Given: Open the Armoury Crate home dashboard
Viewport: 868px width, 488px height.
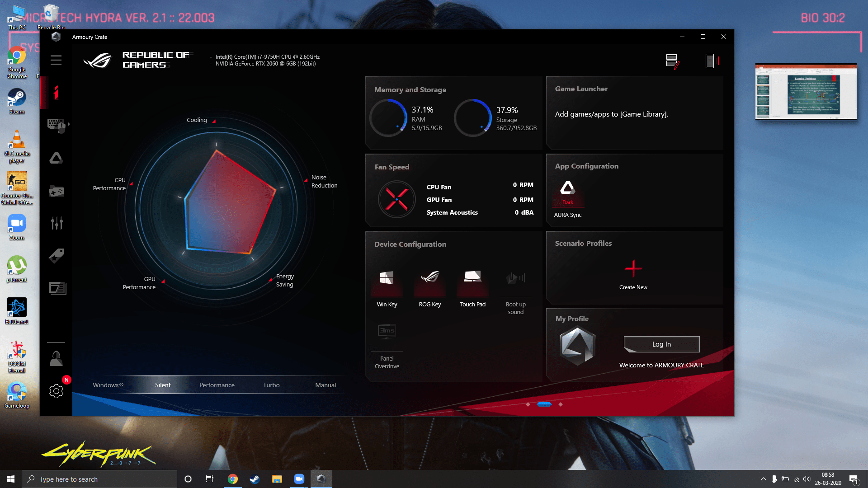Looking at the screenshot, I should 56,94.
